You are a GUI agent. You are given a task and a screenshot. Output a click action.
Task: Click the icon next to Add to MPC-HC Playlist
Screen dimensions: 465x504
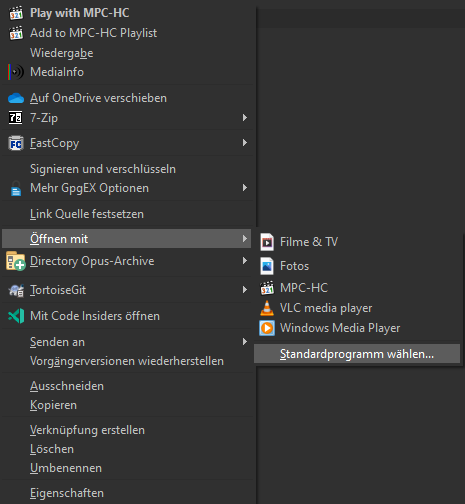16,33
